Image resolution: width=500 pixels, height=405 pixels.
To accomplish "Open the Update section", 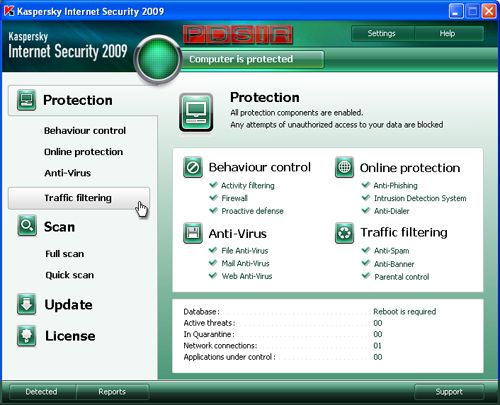I will [x=68, y=305].
